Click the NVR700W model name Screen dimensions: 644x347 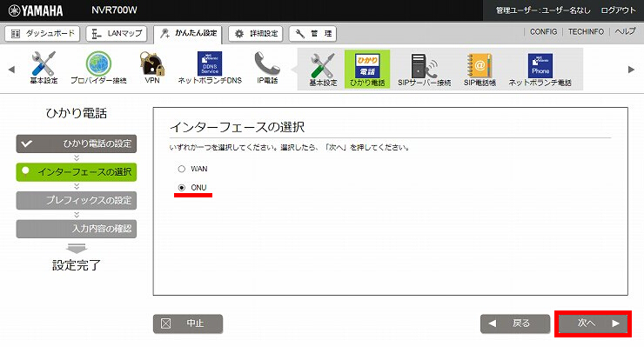114,10
